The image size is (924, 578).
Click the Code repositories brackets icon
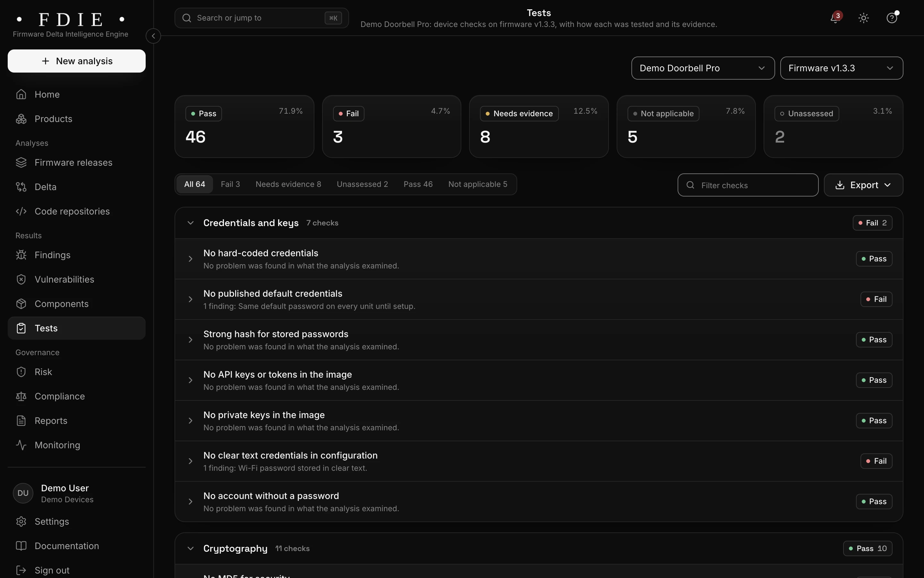click(x=21, y=211)
